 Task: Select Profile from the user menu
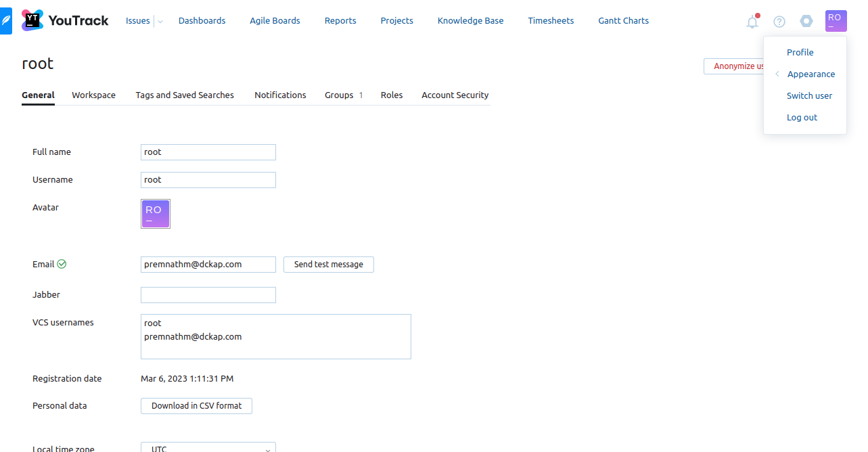click(x=800, y=52)
